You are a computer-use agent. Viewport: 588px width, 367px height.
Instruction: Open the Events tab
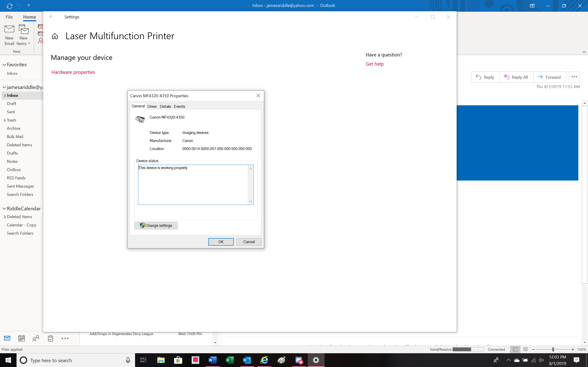pos(179,107)
